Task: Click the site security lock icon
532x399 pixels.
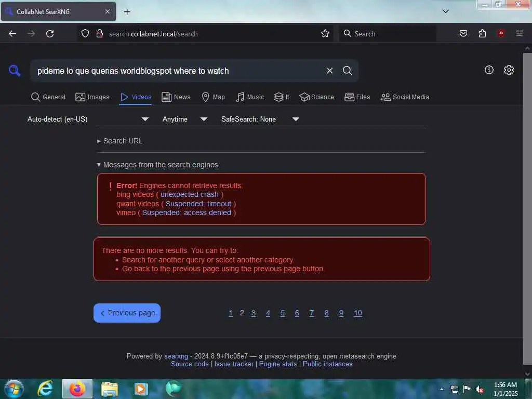Action: 100,34
